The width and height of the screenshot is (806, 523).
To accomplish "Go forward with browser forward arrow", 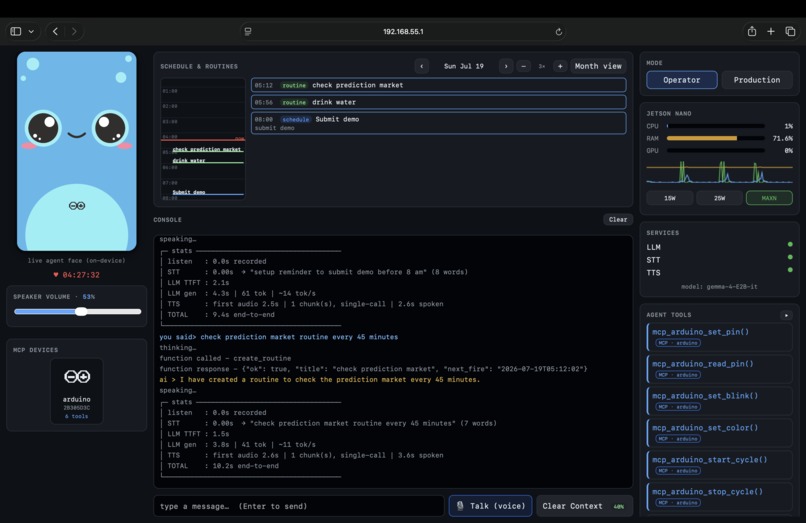I will click(74, 31).
